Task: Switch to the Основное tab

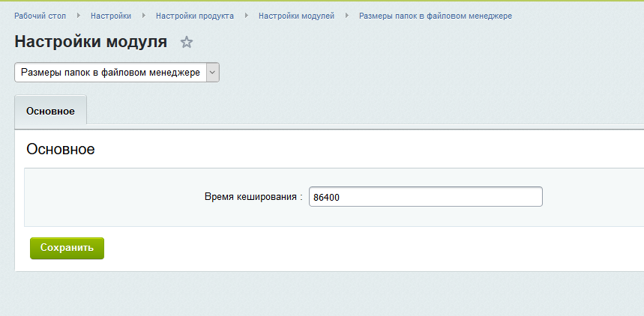Action: click(x=50, y=111)
